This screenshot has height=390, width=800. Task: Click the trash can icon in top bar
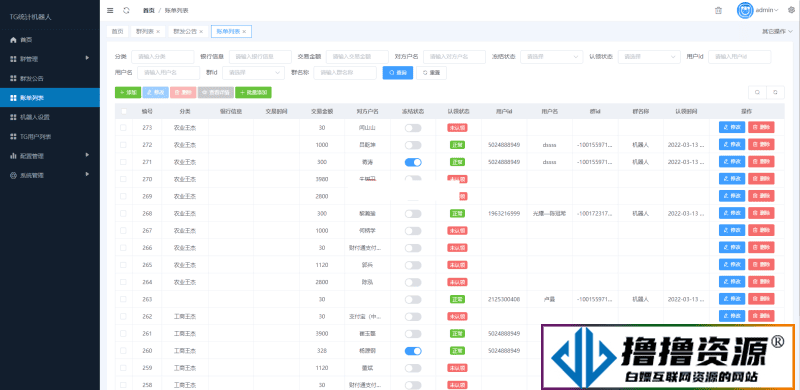(x=718, y=10)
